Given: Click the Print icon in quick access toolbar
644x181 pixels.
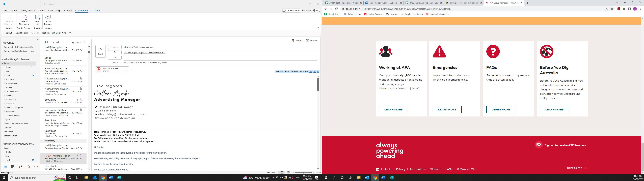Looking at the screenshot, I should pyautogui.click(x=45, y=33).
